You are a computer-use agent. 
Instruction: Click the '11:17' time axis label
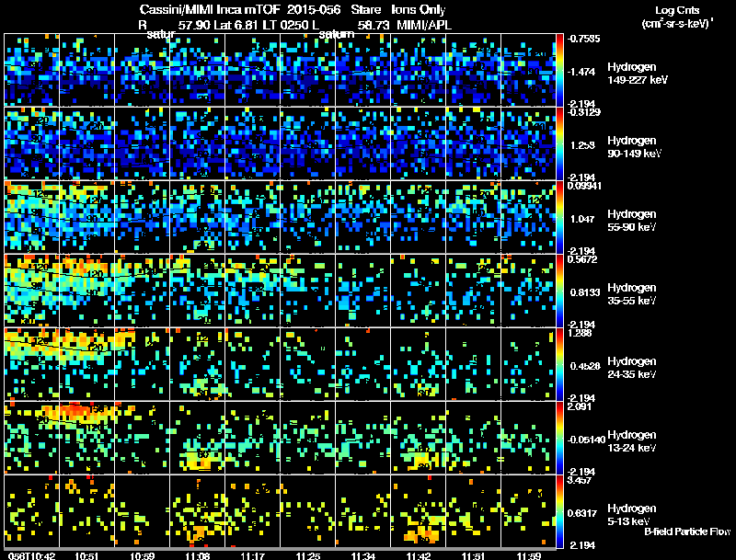[252, 556]
